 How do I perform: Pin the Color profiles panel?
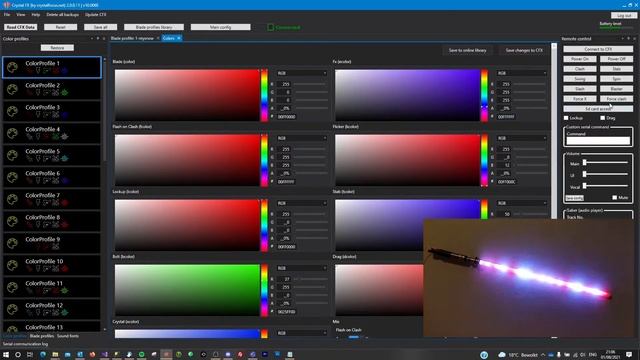(x=98, y=38)
